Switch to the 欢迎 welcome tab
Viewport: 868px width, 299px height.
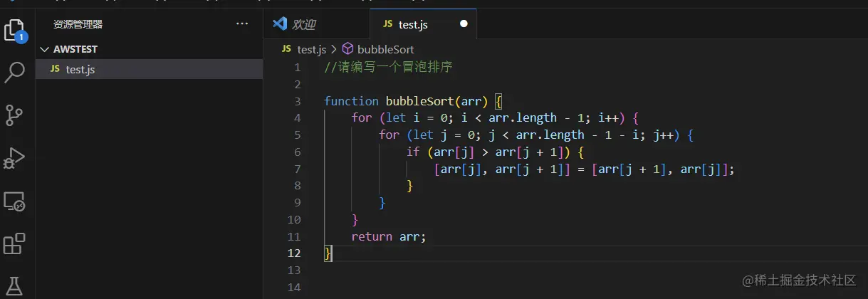(x=316, y=24)
